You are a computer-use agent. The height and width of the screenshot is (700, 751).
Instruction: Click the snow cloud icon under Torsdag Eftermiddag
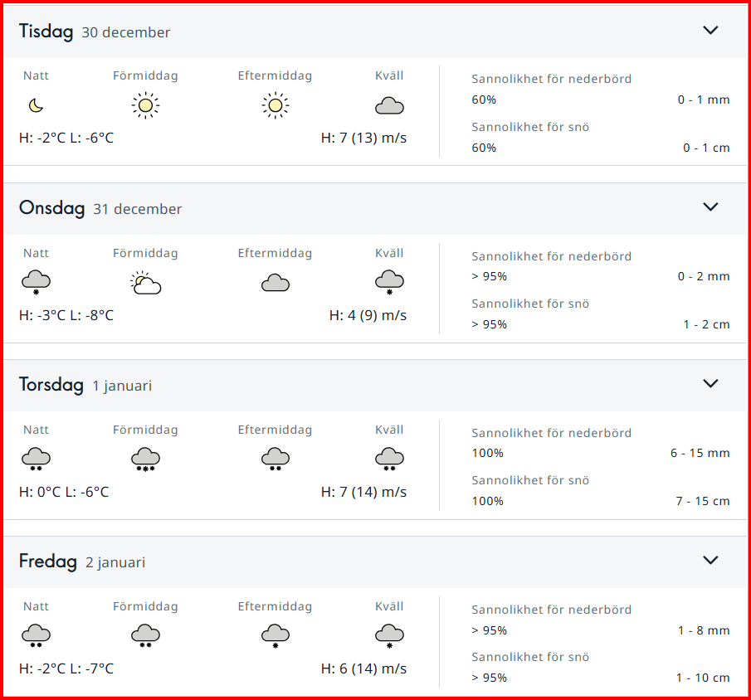coord(276,459)
